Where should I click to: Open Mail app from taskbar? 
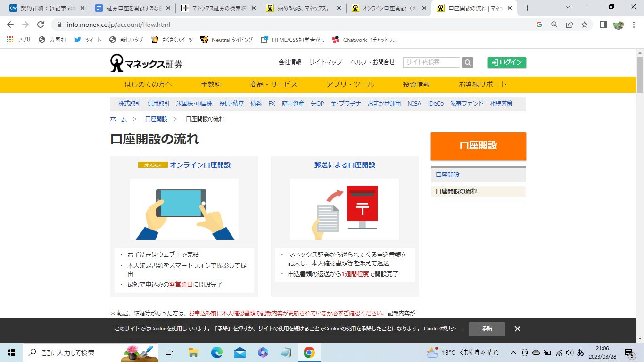point(239,353)
